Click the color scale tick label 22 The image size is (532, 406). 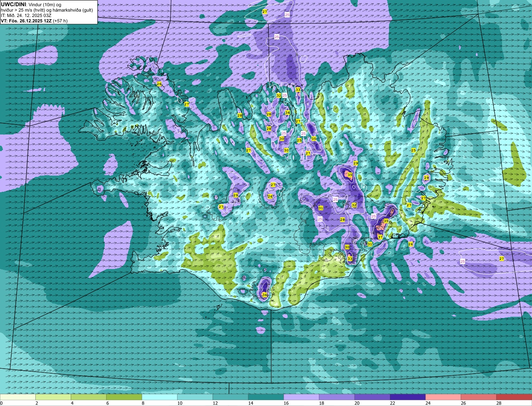(x=392, y=403)
